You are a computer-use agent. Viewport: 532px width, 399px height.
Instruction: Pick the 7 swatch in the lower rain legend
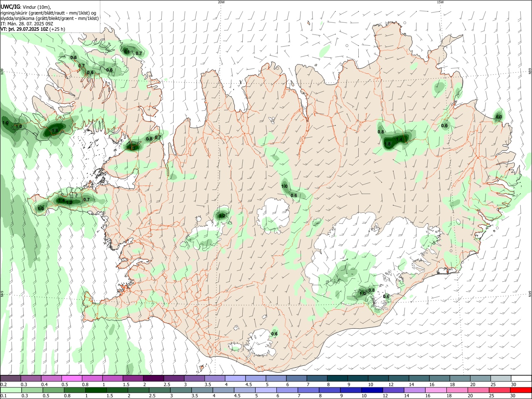(x=308, y=390)
